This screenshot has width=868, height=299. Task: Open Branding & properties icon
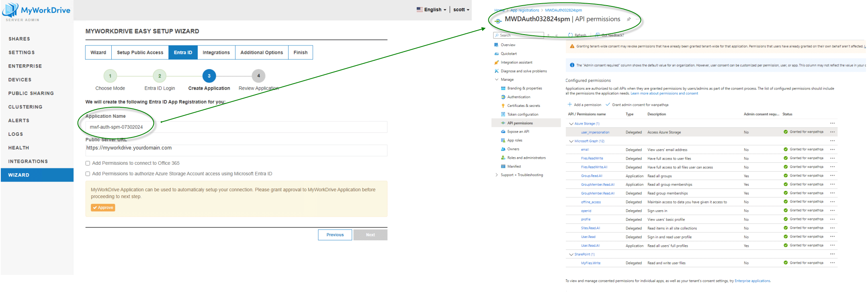(x=503, y=88)
